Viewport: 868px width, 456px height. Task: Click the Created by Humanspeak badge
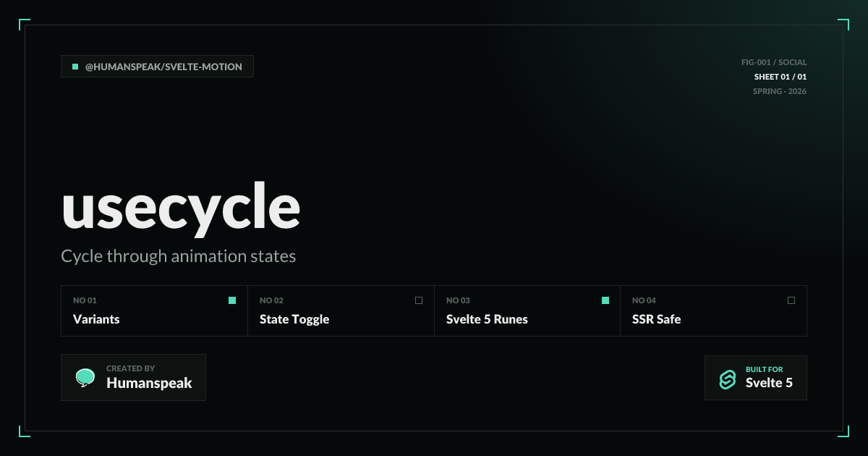coord(133,377)
